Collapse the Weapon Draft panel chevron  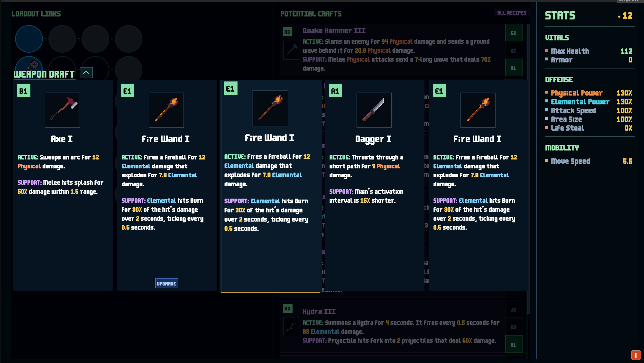pyautogui.click(x=86, y=73)
